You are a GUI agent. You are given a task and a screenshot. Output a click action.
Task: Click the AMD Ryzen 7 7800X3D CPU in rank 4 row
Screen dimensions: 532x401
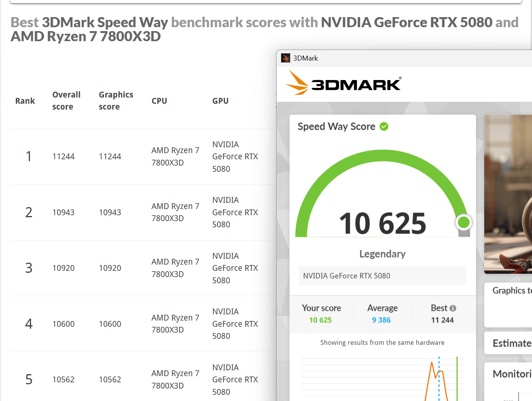click(175, 324)
